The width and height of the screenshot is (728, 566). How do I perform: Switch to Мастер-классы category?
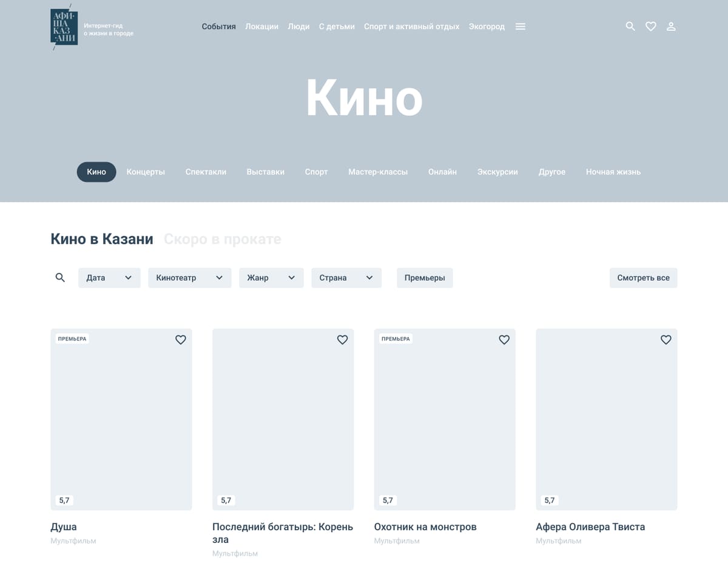point(378,172)
